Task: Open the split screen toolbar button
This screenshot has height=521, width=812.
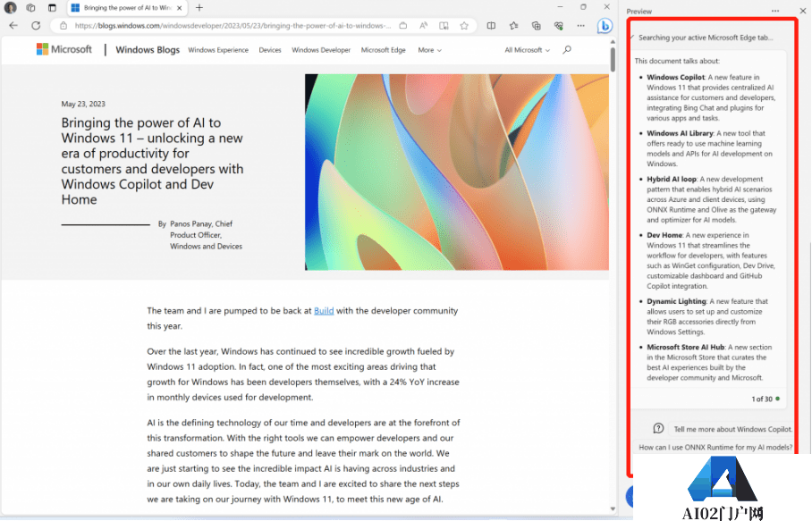Action: click(491, 25)
